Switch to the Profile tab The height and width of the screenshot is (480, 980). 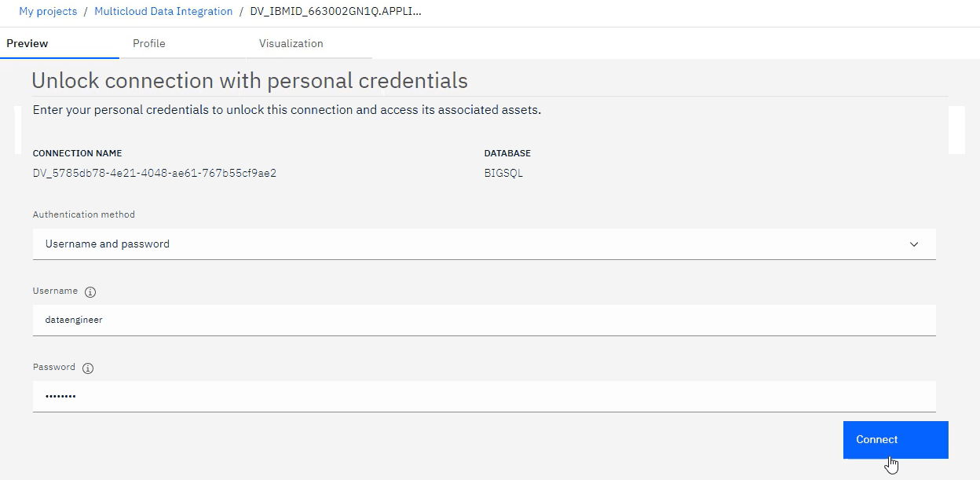148,43
